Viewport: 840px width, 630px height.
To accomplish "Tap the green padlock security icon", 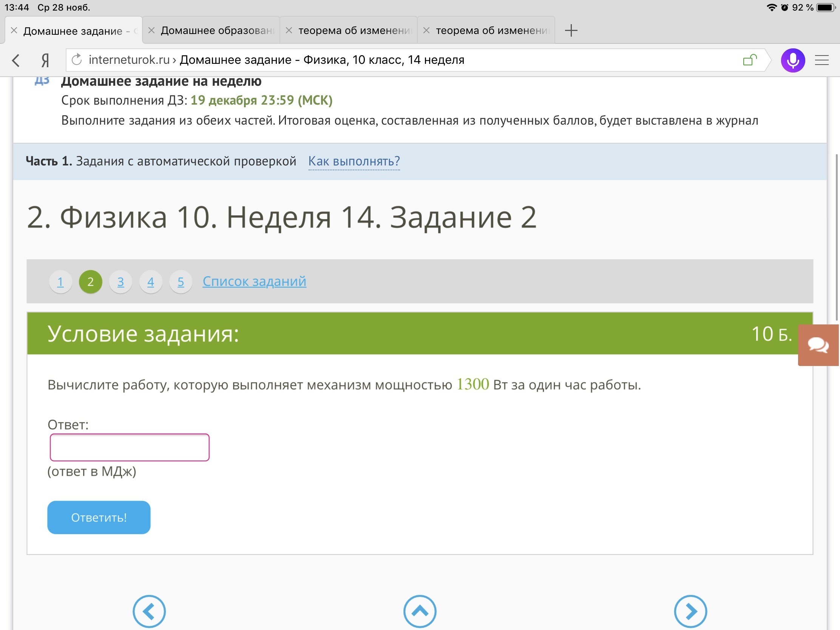I will [750, 60].
